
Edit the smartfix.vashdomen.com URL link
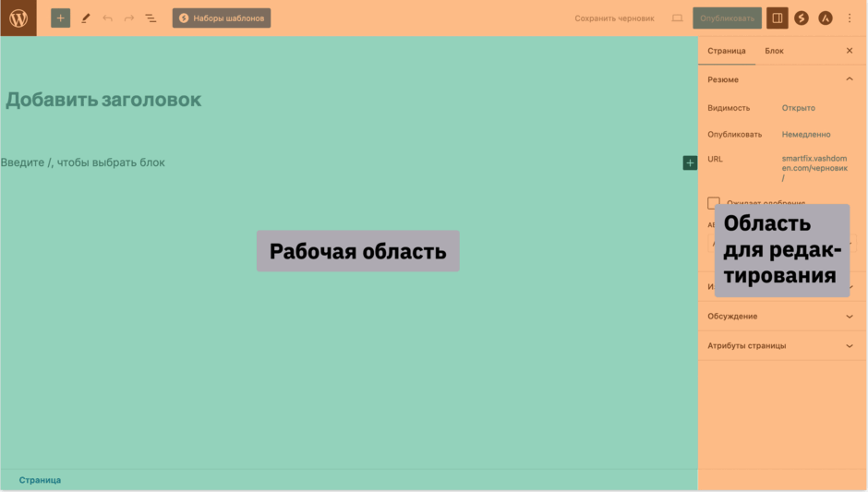pyautogui.click(x=814, y=168)
